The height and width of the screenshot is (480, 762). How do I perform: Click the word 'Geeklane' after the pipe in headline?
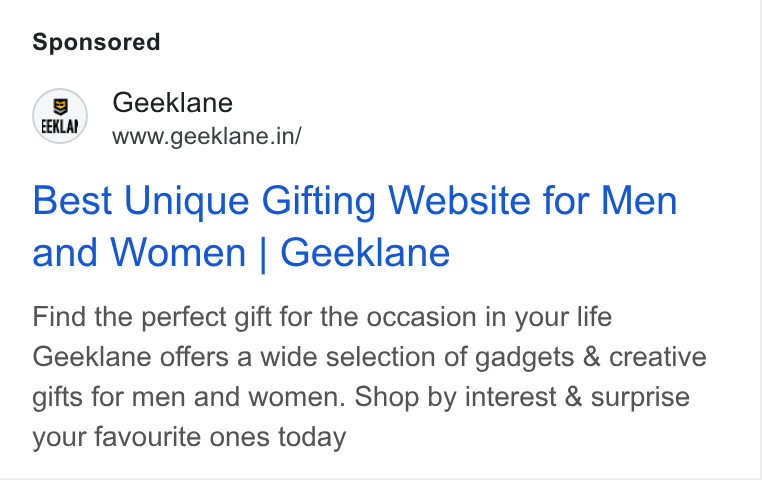tap(365, 253)
